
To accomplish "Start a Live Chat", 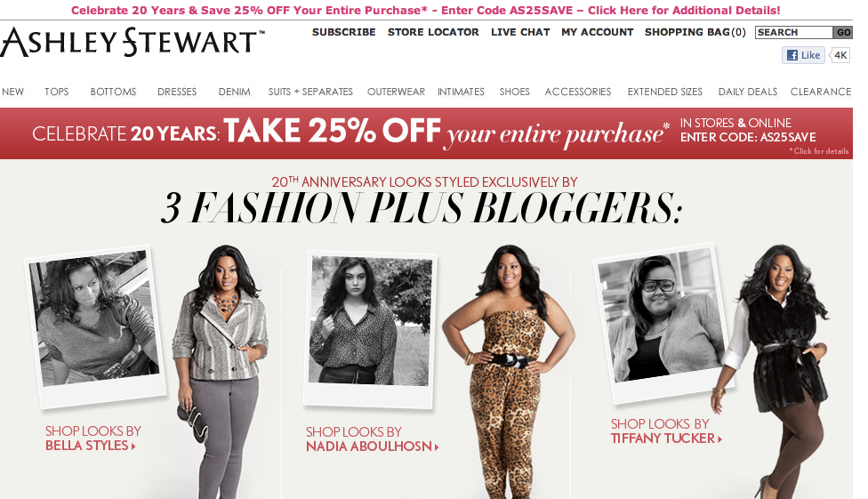I will pos(520,32).
